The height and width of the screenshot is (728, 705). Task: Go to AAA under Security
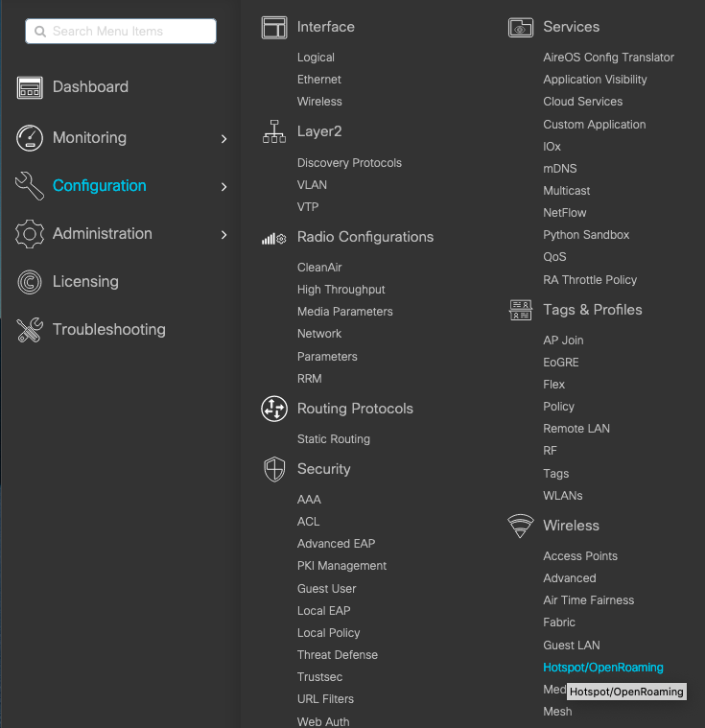click(309, 500)
